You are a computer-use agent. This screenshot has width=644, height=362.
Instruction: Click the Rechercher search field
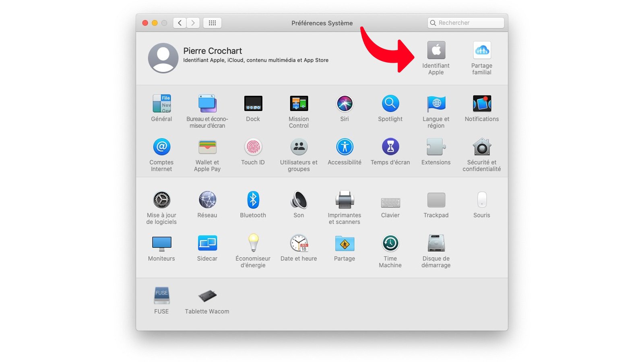[465, 23]
